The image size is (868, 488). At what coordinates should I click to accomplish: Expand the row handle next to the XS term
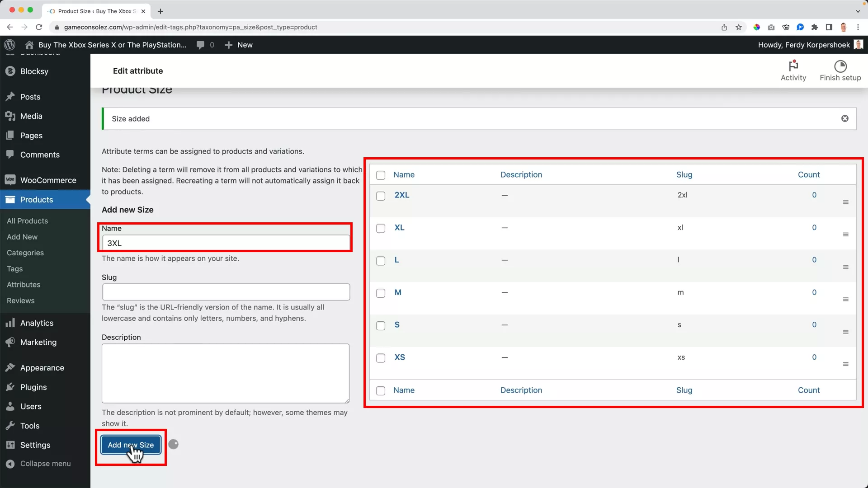pyautogui.click(x=846, y=363)
